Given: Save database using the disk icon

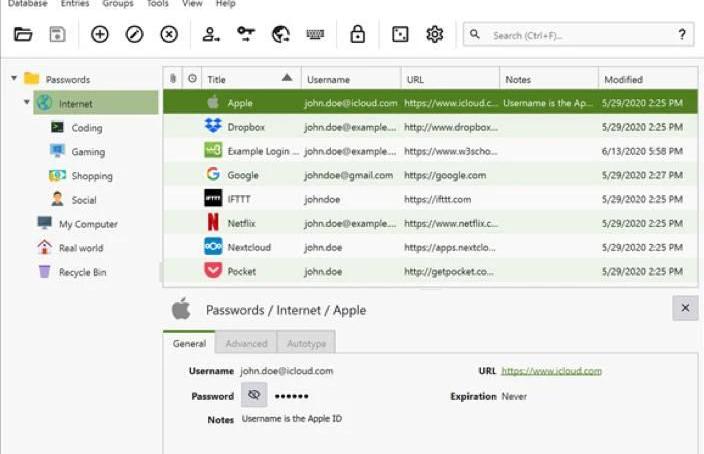Looking at the screenshot, I should click(57, 35).
